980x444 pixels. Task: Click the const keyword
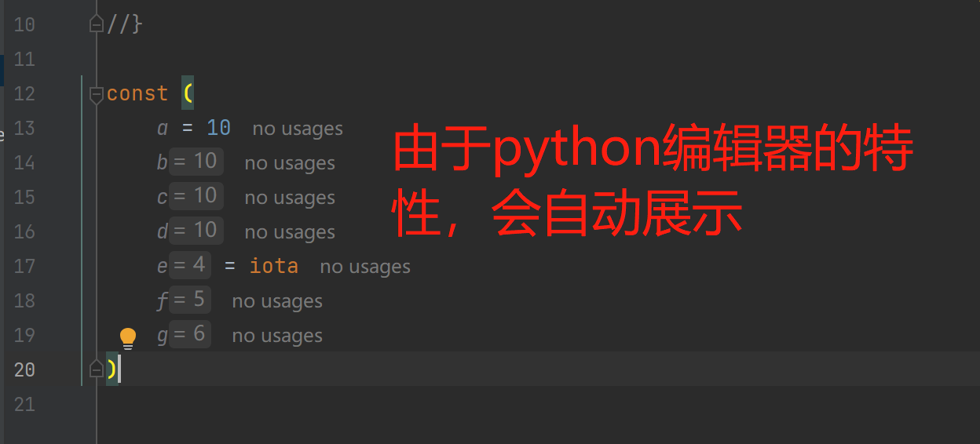137,93
